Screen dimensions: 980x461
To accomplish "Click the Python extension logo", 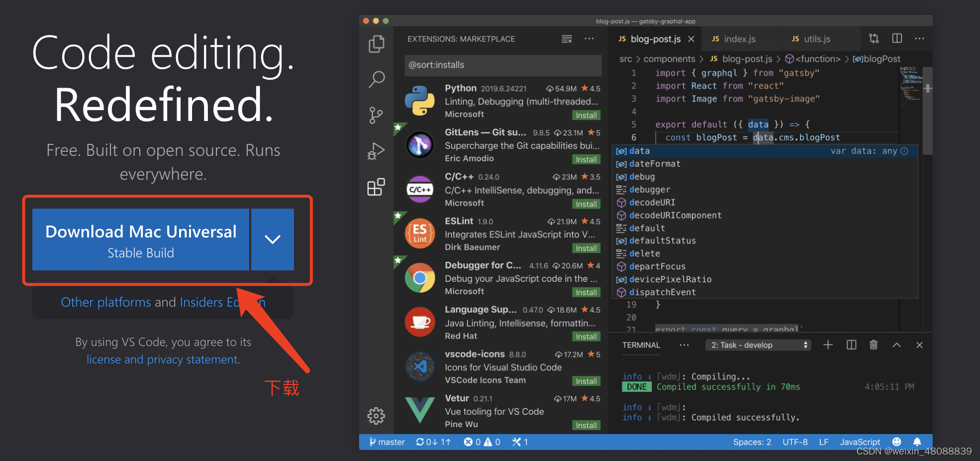I will click(420, 101).
